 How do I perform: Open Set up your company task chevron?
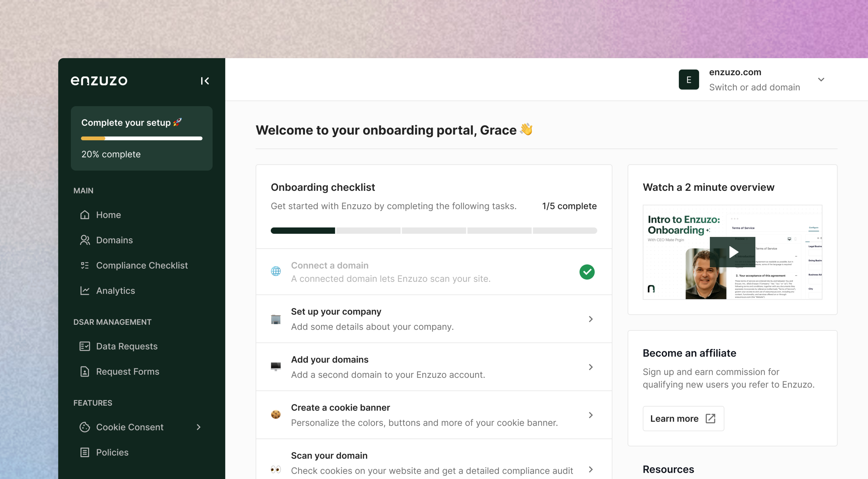click(590, 319)
